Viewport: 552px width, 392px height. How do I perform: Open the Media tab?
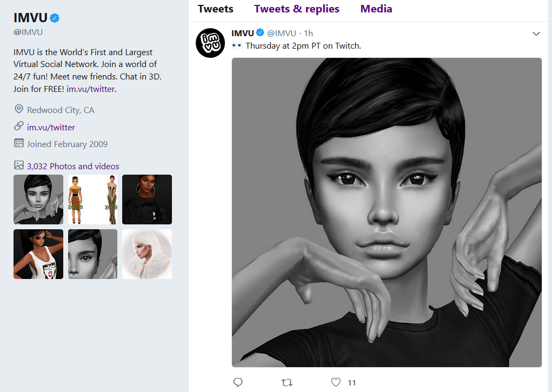point(376,9)
